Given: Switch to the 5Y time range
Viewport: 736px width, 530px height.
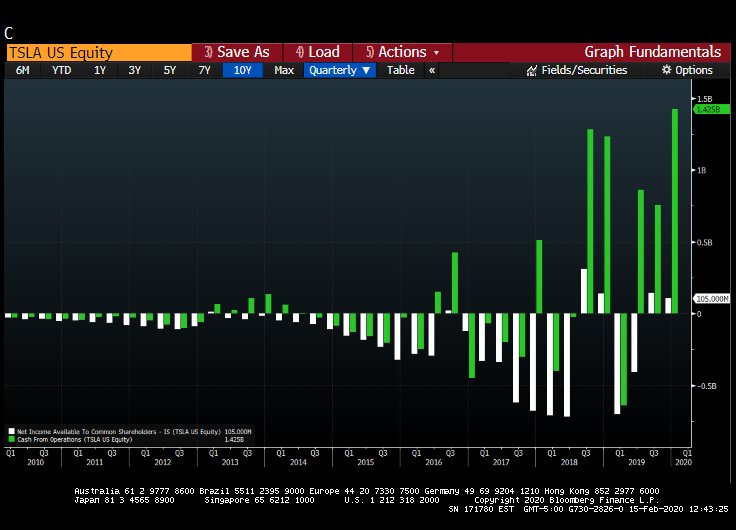Looking at the screenshot, I should pos(170,70).
